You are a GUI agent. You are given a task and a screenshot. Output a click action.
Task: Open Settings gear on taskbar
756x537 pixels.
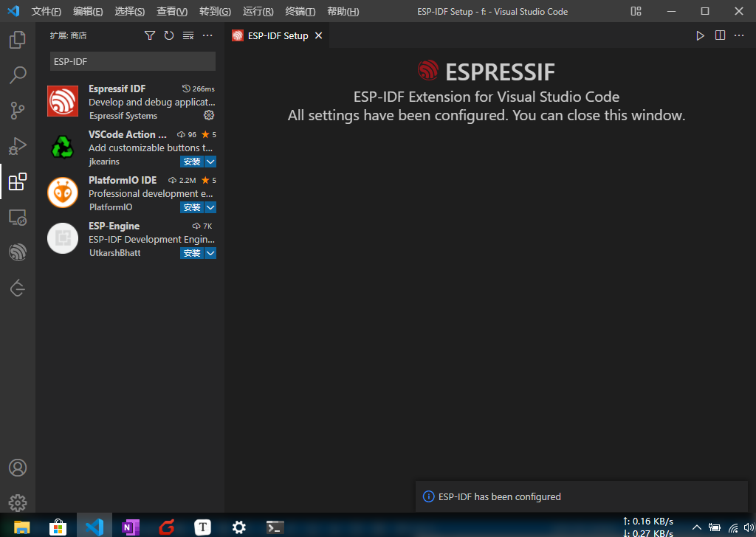(239, 527)
